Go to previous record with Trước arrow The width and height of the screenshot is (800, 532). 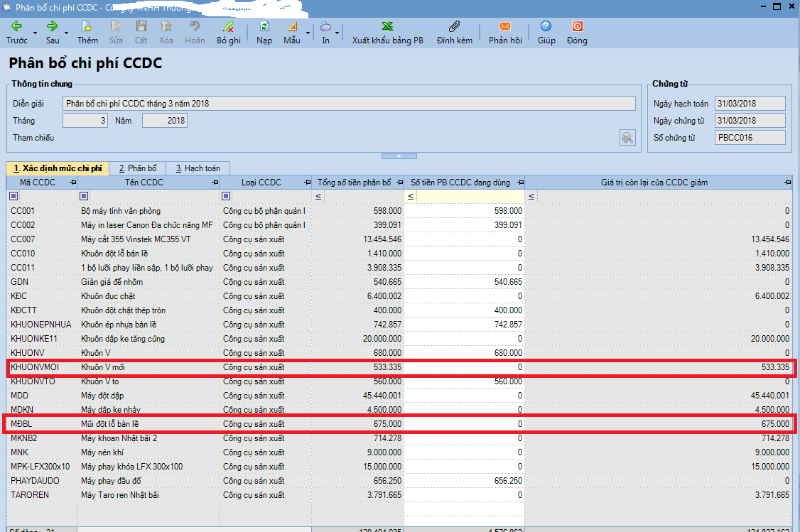pos(16,26)
